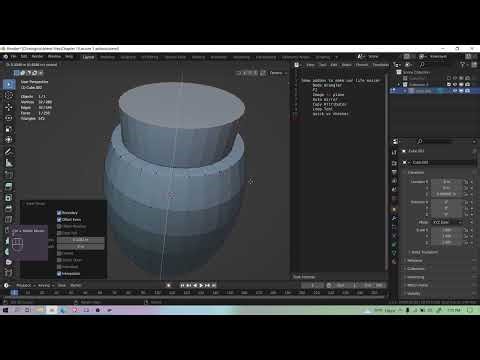This screenshot has height=360, width=480.
Task: Expand the Motion Paths panel
Action: [x=417, y=285]
